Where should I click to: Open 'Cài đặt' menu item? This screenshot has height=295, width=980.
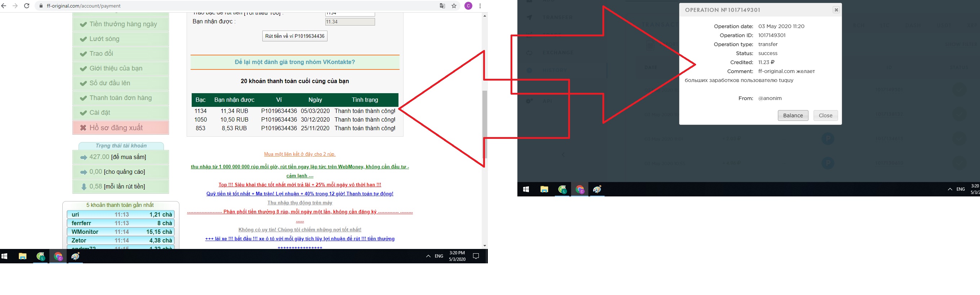[121, 113]
